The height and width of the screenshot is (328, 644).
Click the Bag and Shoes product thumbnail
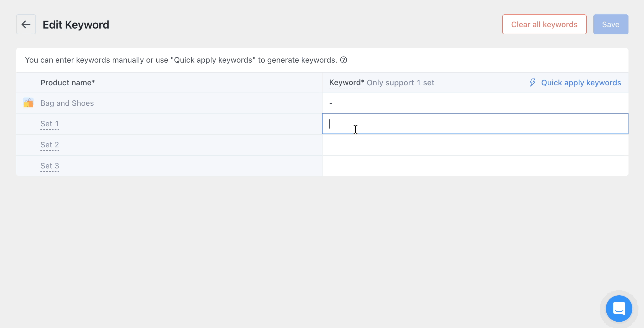pos(28,103)
